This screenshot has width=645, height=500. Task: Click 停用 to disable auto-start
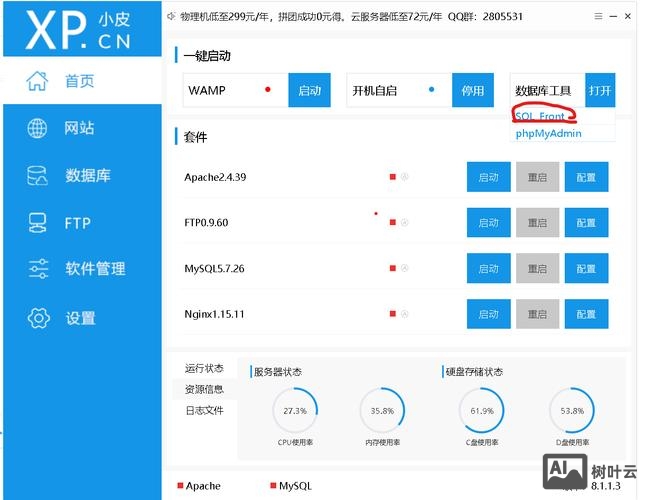tap(473, 90)
